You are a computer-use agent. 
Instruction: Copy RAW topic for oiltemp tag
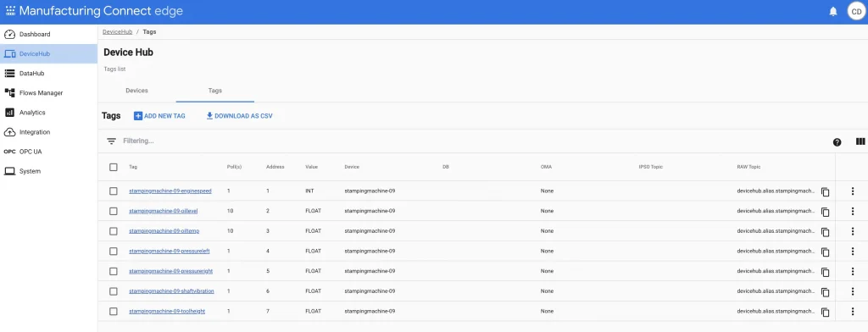coord(825,231)
